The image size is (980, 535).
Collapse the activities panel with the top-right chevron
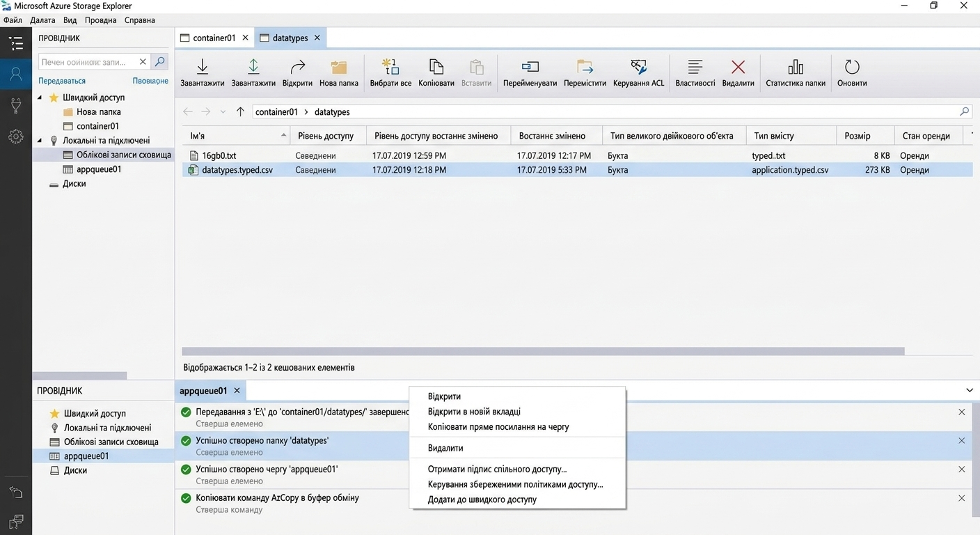click(970, 391)
